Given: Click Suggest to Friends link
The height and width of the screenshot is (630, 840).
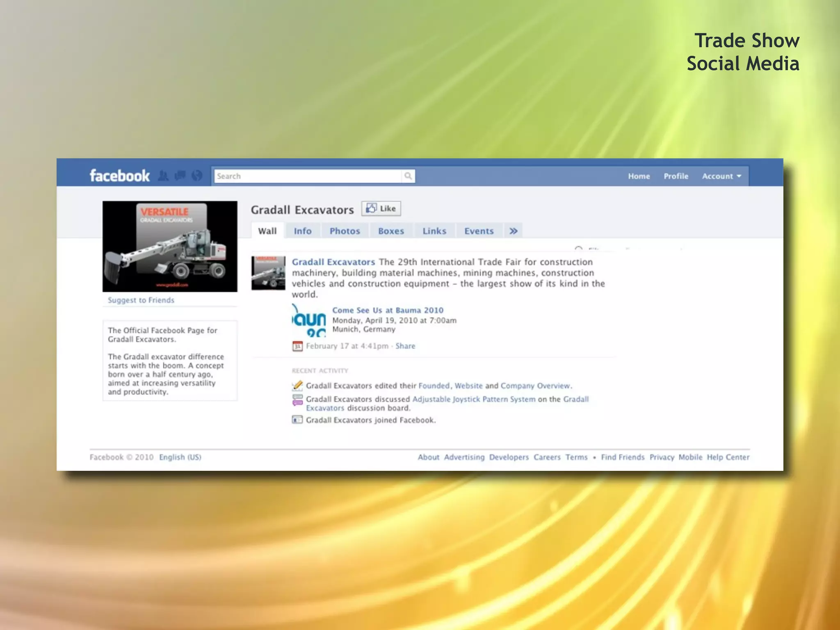Looking at the screenshot, I should pos(141,300).
